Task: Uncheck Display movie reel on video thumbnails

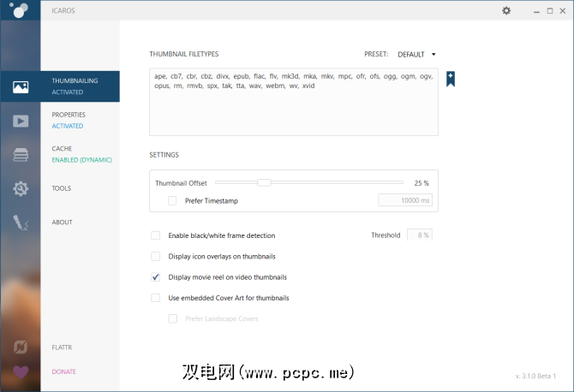Action: pyautogui.click(x=156, y=277)
